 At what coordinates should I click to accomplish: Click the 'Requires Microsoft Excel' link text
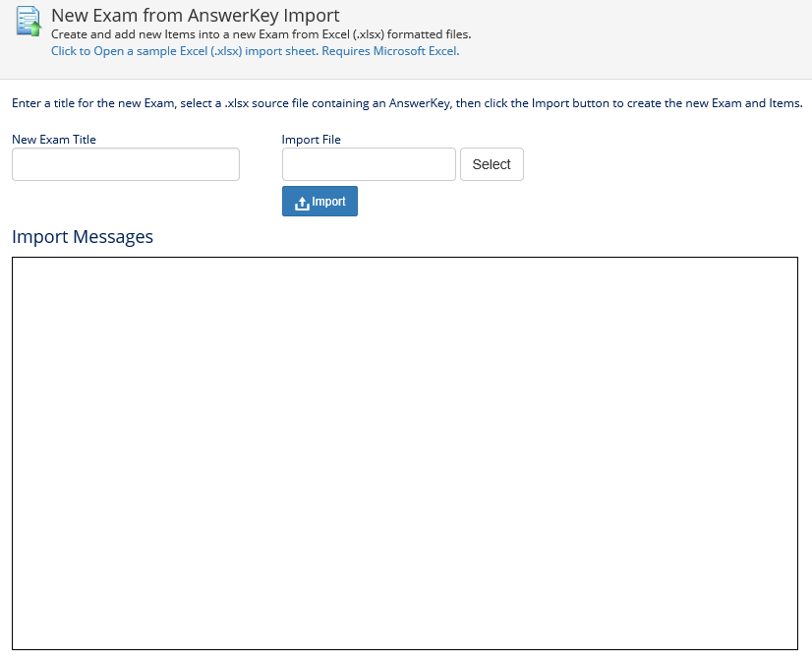(390, 51)
